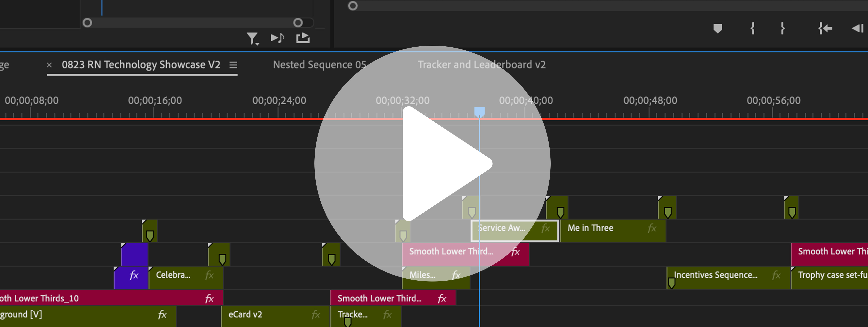Click the marker clip above purple clips
The width and height of the screenshot is (868, 327).
[x=150, y=231]
